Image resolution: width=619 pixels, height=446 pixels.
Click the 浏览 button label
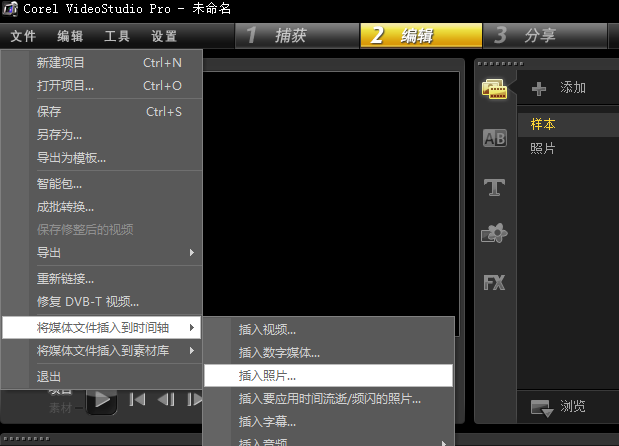pyautogui.click(x=573, y=406)
